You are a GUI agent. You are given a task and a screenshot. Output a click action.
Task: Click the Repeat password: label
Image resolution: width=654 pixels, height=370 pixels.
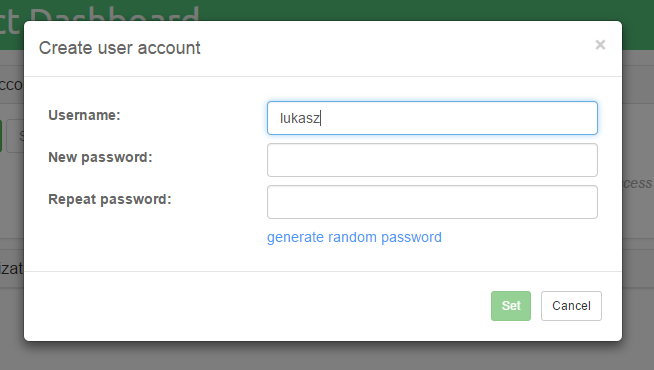click(x=110, y=199)
